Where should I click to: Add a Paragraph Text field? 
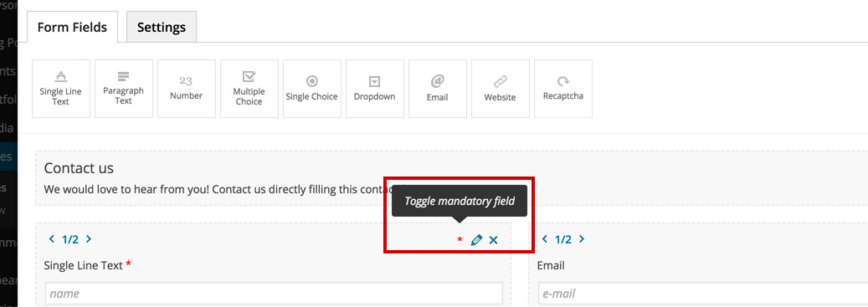coord(123,89)
